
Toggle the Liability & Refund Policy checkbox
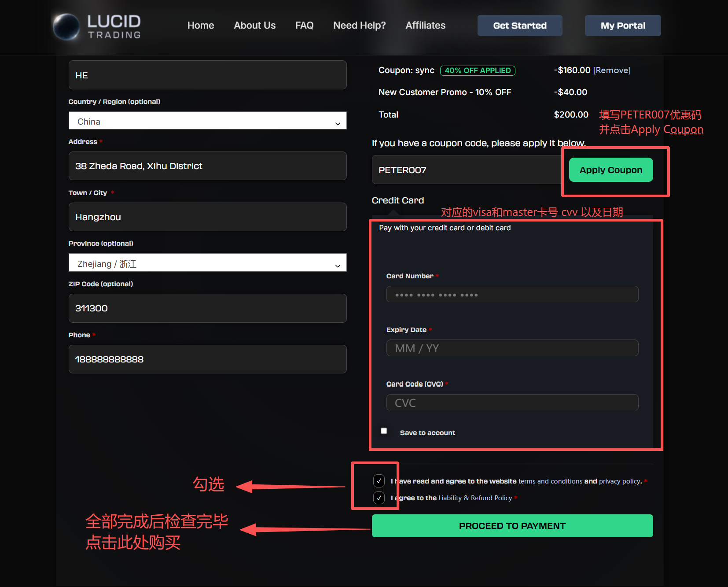pos(379,498)
